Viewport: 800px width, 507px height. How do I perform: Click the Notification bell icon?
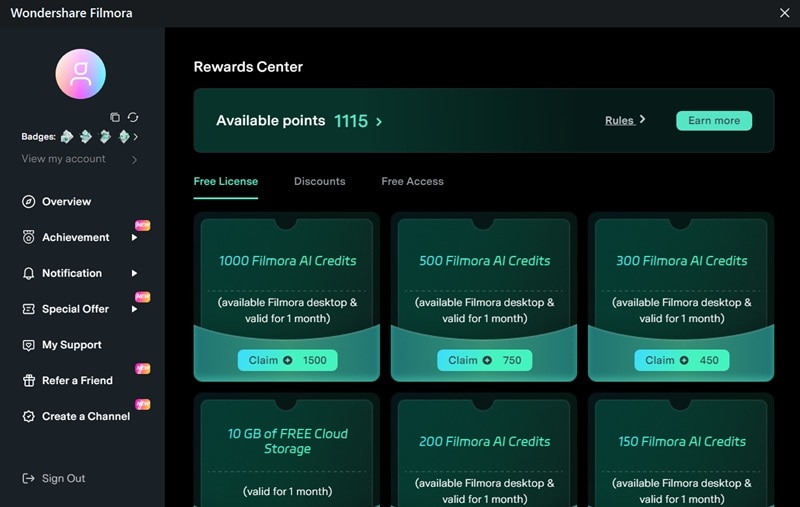29,273
